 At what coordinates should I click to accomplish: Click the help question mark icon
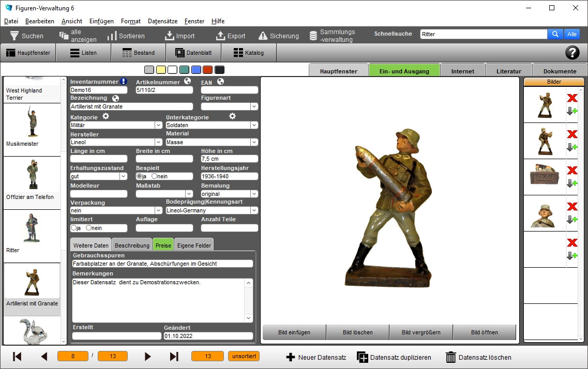572,53
